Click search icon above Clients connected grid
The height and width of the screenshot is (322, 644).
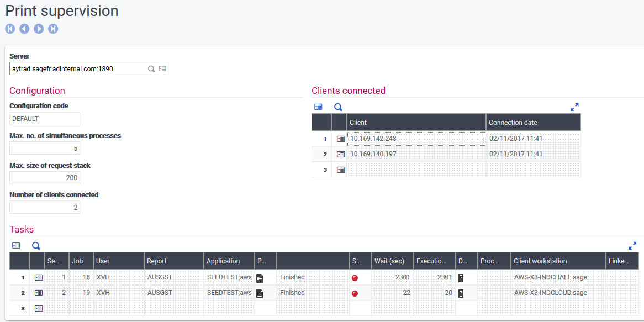[338, 107]
